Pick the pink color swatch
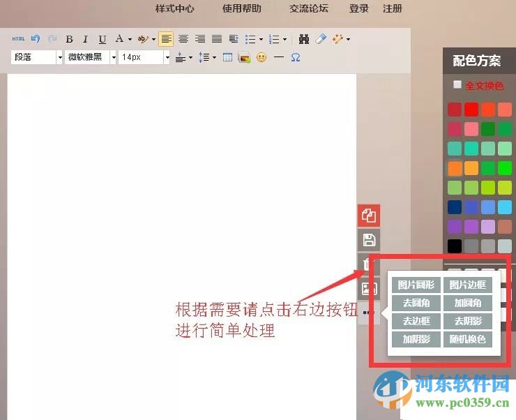This screenshot has width=516, height=420. pos(471,129)
